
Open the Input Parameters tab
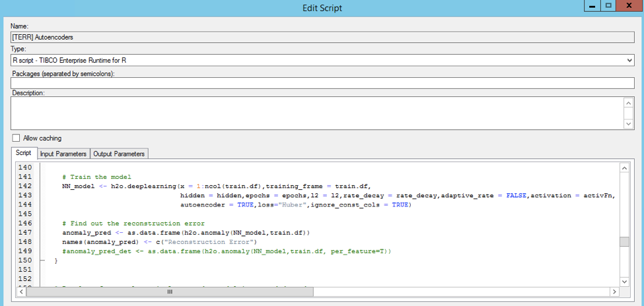pyautogui.click(x=63, y=154)
